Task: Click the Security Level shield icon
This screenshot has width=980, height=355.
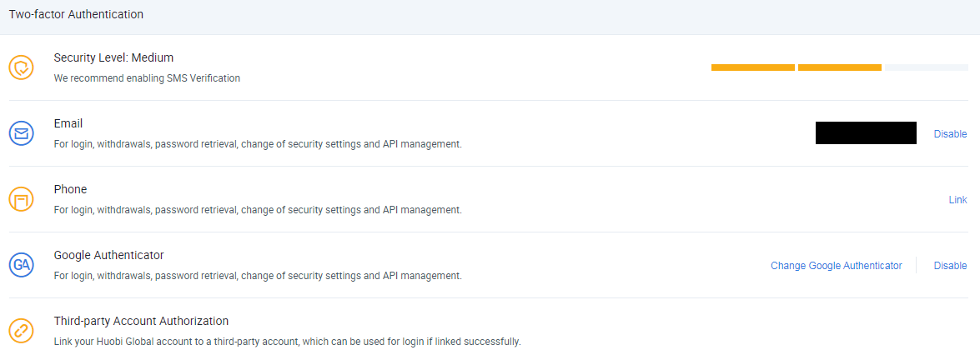Action: click(21, 67)
